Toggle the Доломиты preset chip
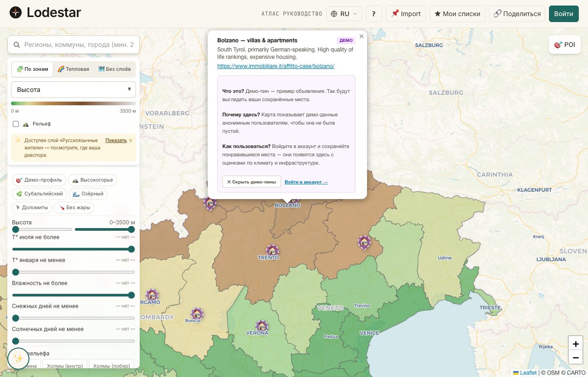The image size is (588, 377). point(32,208)
